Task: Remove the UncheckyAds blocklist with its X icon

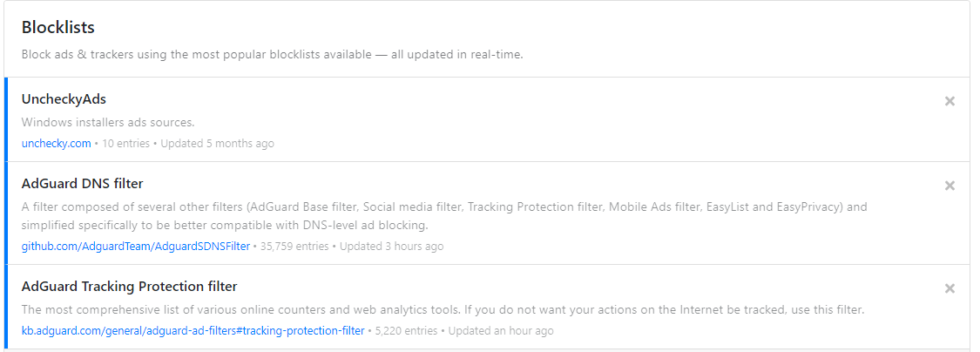Action: [950, 101]
